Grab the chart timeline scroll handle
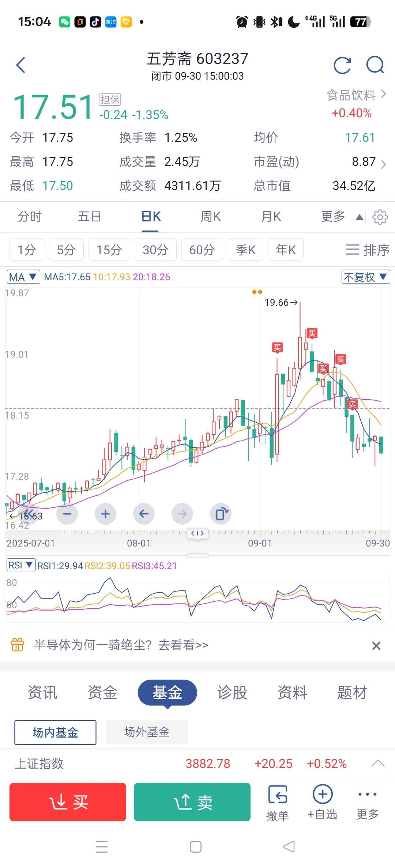The height and width of the screenshot is (868, 395). 197,533
